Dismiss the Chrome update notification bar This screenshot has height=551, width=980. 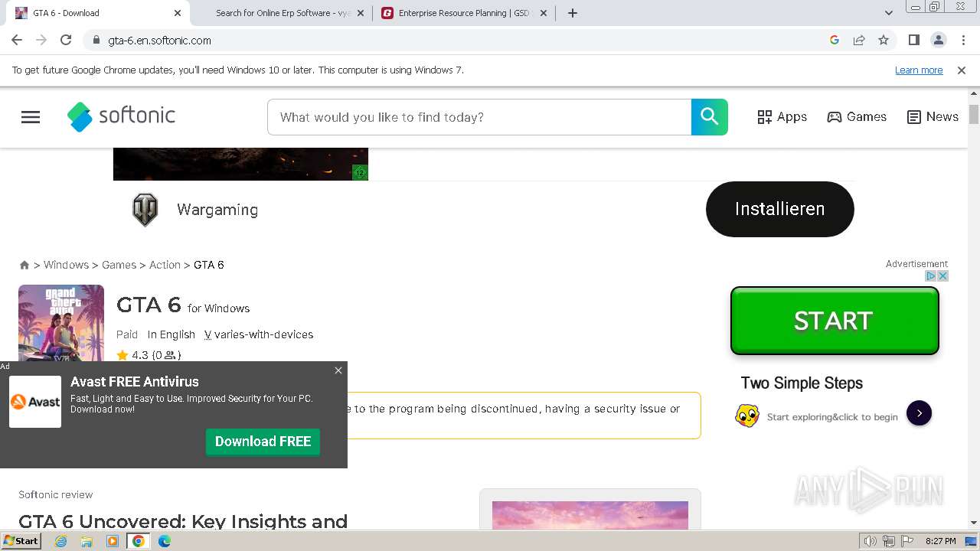click(x=962, y=70)
